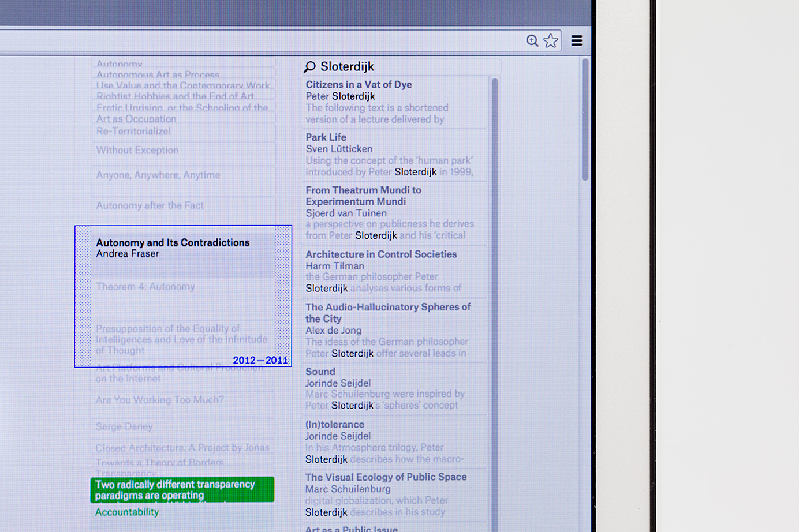
Task: Select 'Architecture in Control Societies' result
Action: (x=381, y=254)
